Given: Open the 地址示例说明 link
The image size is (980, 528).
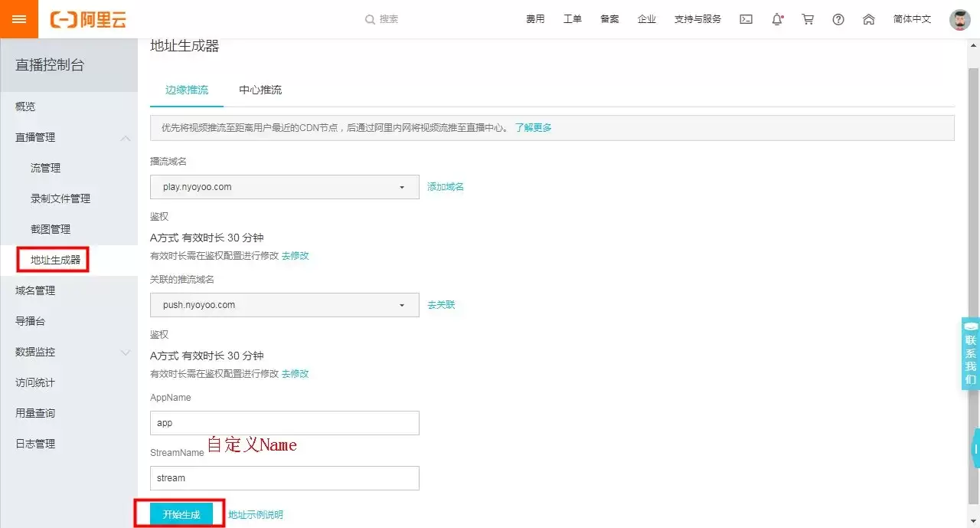Looking at the screenshot, I should point(256,515).
